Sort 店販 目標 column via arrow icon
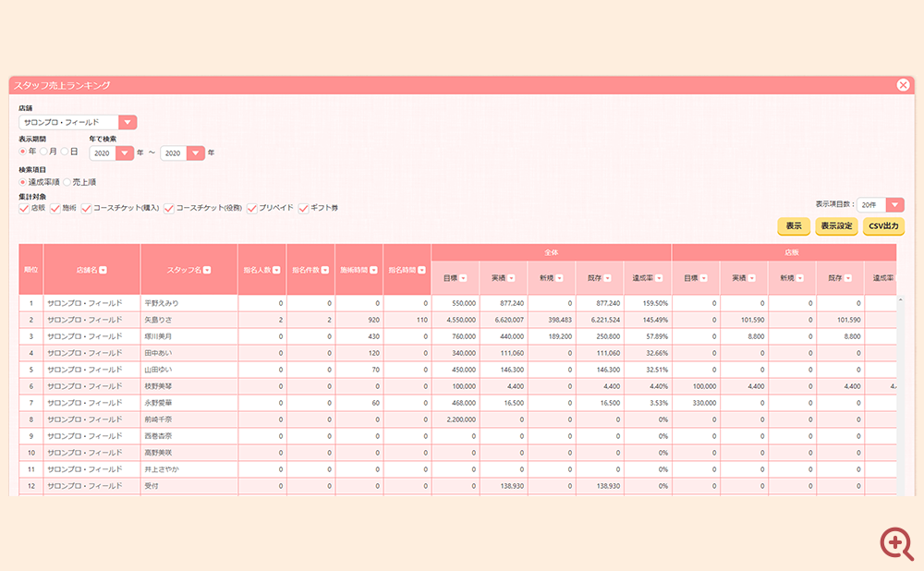 point(703,278)
